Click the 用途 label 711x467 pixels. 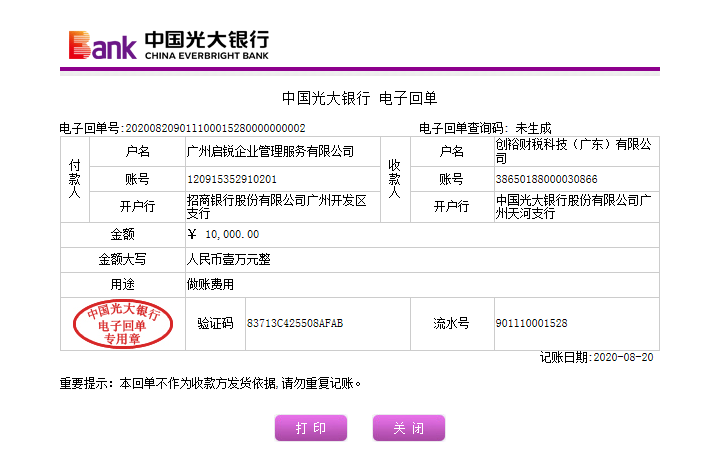tap(122, 285)
